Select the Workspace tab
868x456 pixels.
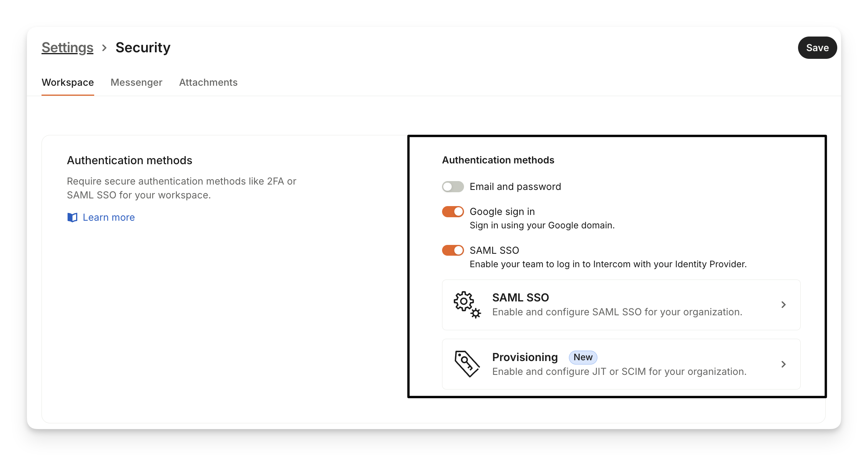click(x=68, y=83)
